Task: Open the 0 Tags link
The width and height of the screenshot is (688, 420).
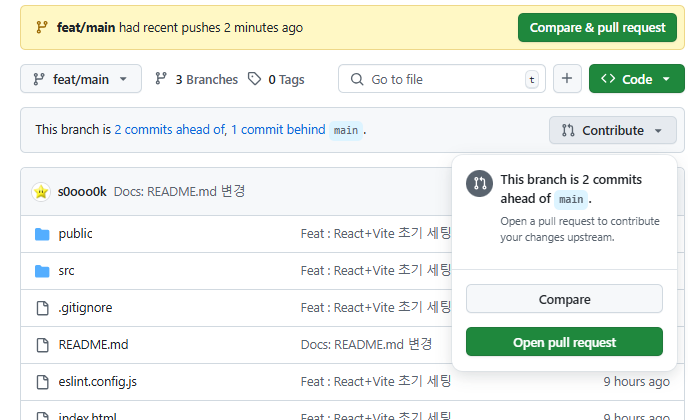Action: (276, 79)
